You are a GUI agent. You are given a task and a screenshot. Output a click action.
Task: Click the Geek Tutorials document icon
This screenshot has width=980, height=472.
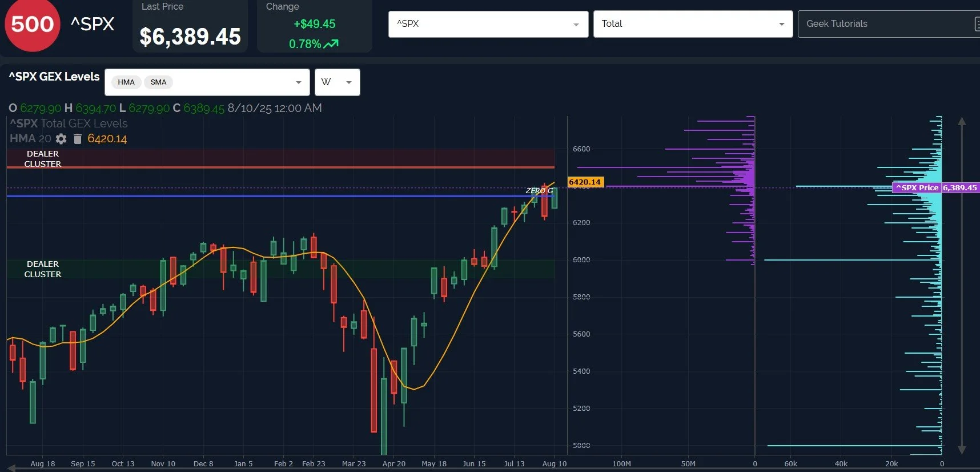(977, 24)
